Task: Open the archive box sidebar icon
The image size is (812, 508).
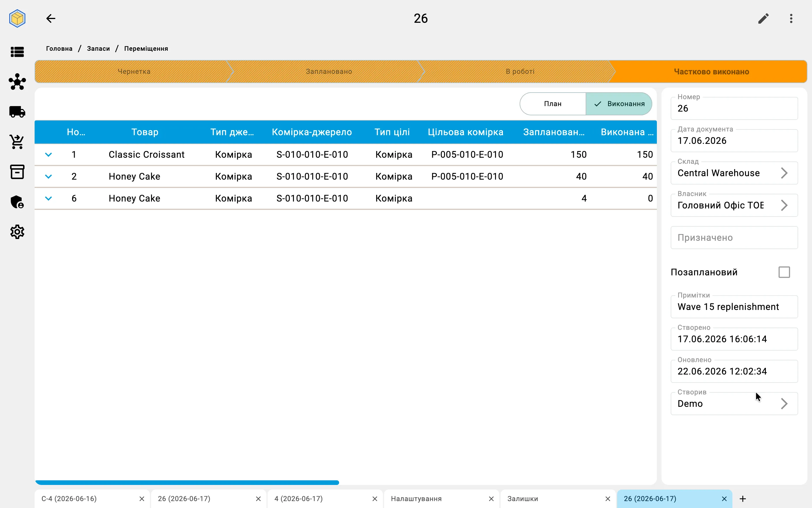Action: pyautogui.click(x=17, y=172)
